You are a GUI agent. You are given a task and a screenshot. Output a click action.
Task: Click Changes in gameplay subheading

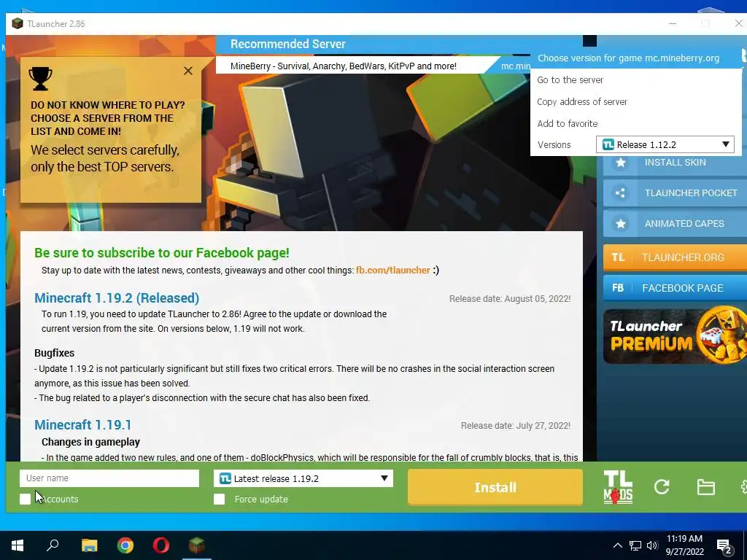[90, 442]
